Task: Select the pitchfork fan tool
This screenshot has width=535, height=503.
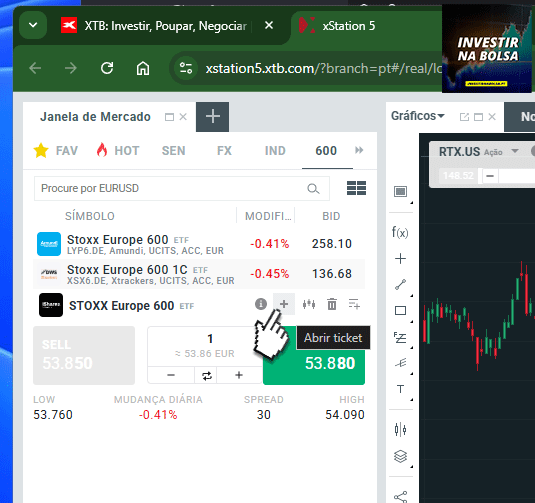Action: tap(400, 363)
